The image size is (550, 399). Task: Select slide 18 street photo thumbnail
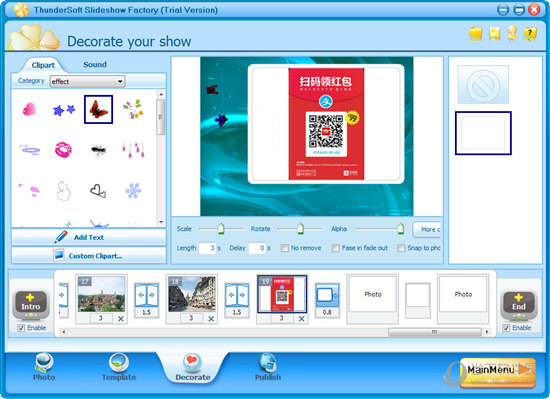pos(192,294)
